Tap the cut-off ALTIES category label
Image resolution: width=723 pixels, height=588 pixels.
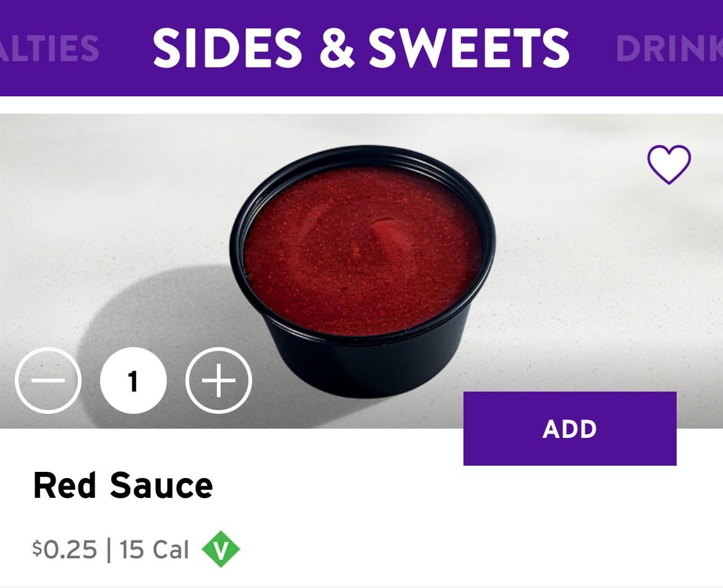(49, 48)
